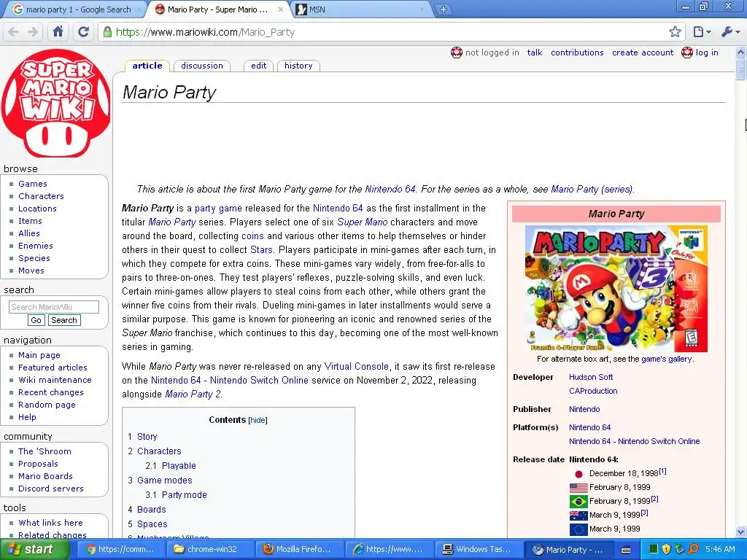747x560 pixels.
Task: Open the discussion tab
Action: 202,66
